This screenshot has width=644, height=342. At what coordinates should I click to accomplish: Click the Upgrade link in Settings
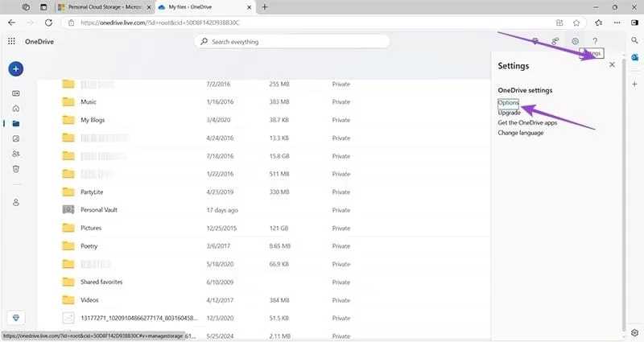[x=510, y=113]
